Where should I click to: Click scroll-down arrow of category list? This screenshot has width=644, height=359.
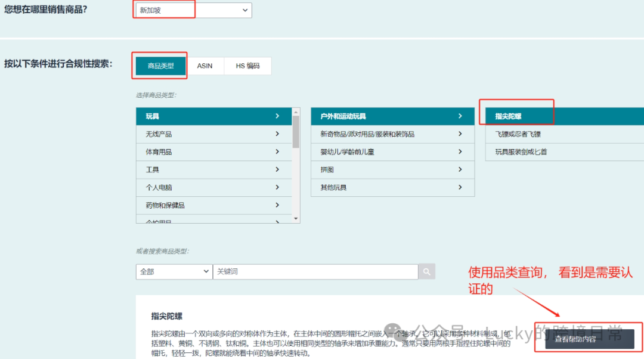296,219
